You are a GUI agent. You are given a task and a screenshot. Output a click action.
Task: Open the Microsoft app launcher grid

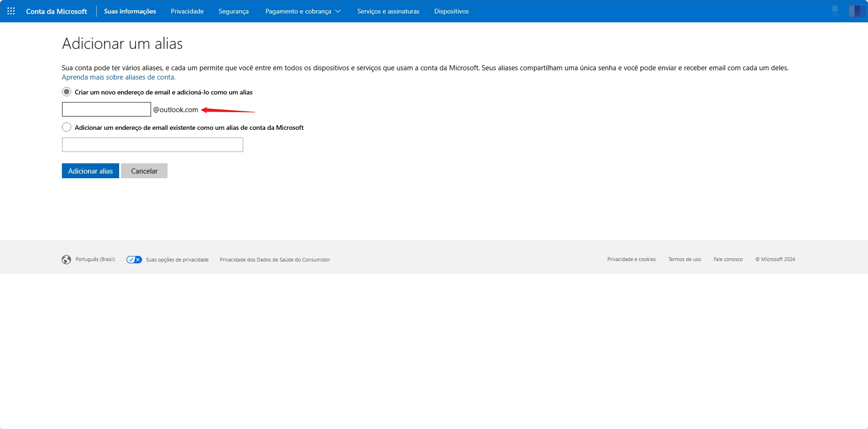[11, 11]
